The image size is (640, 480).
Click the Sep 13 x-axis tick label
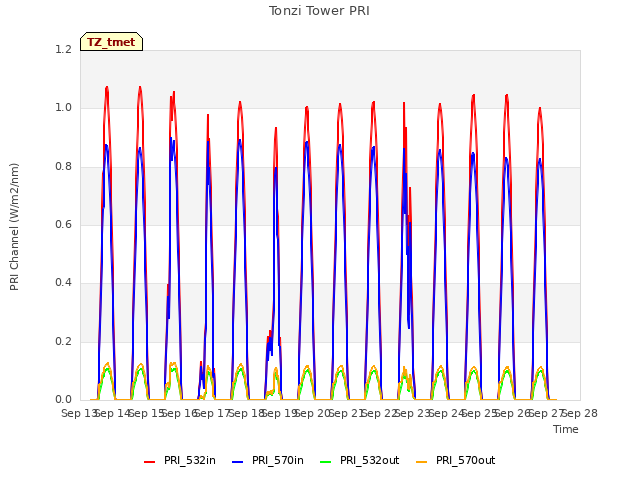coord(78,413)
